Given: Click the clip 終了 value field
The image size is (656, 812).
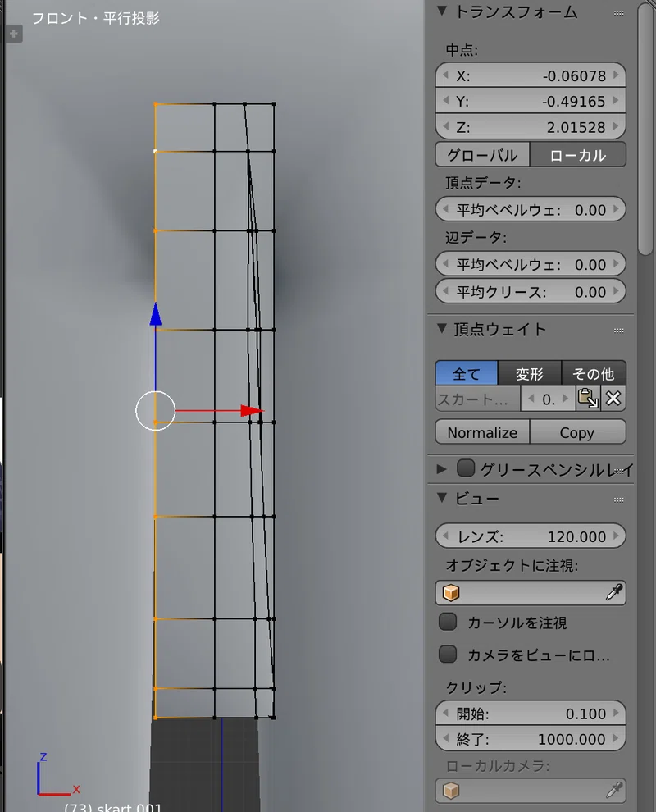Looking at the screenshot, I should [531, 738].
